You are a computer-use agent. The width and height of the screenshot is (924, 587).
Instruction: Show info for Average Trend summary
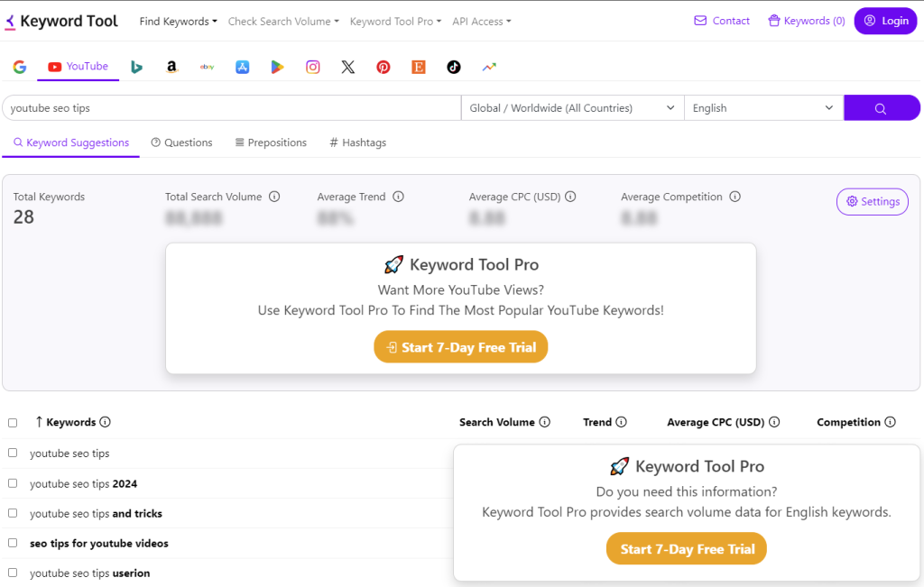click(398, 197)
